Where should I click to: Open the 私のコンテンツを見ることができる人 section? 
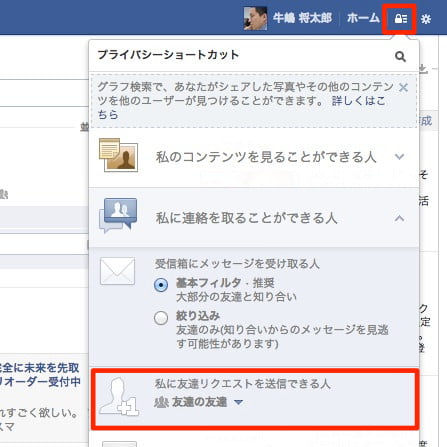pos(254,157)
